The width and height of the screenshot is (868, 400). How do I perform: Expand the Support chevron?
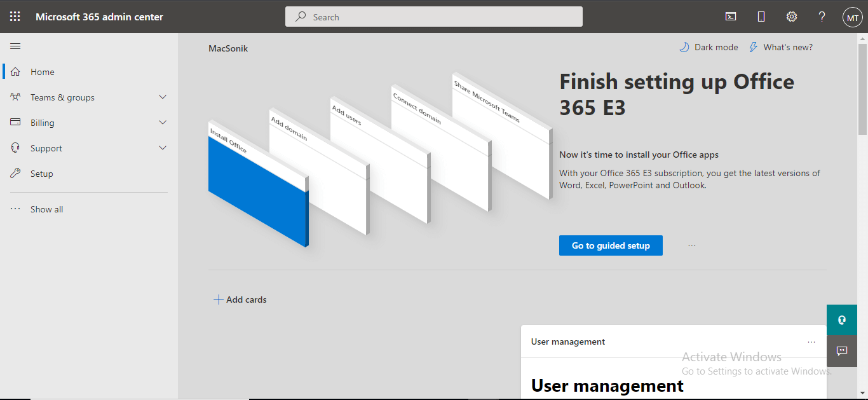coord(163,148)
